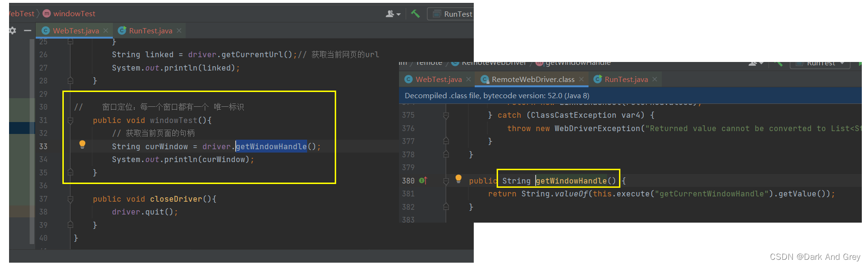Image resolution: width=868 pixels, height=266 pixels.
Task: Click the fold end marker on line 377
Action: tap(446, 141)
